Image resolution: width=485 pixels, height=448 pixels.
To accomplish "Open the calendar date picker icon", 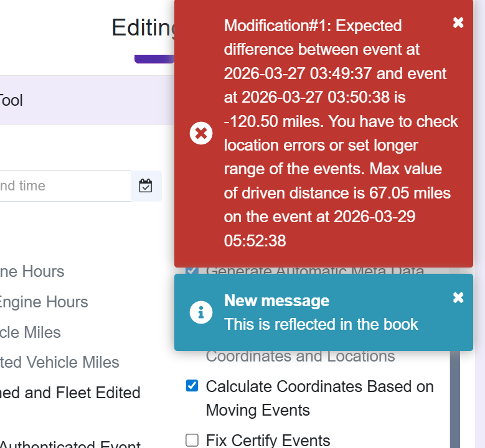I will pyautogui.click(x=146, y=186).
